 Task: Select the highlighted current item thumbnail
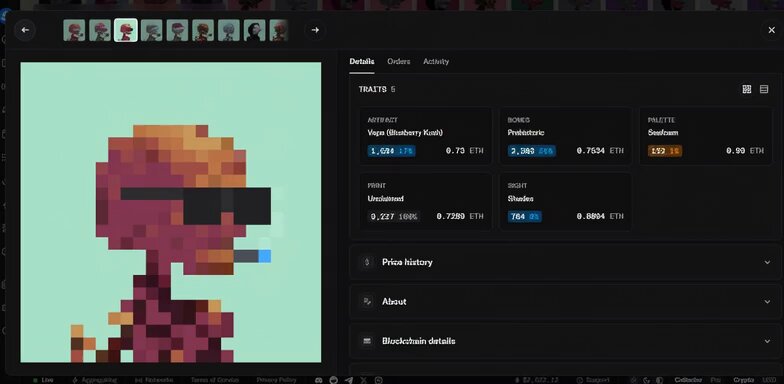pos(126,30)
